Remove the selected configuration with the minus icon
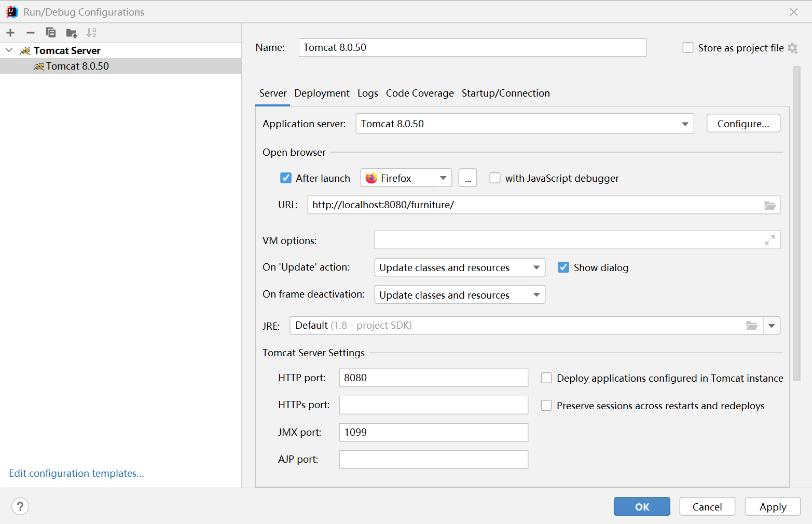This screenshot has width=812, height=524. point(31,33)
